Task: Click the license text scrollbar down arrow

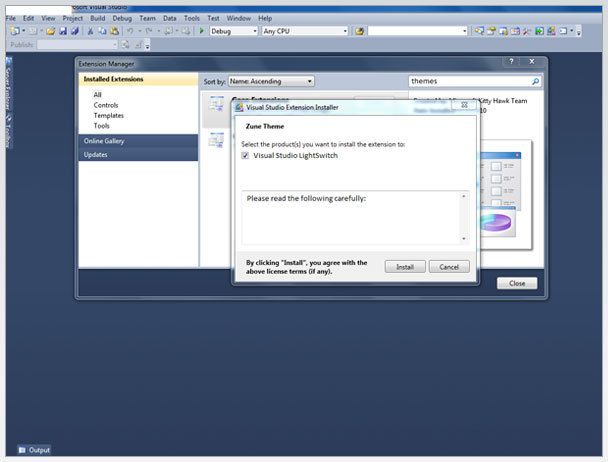Action: tap(464, 239)
